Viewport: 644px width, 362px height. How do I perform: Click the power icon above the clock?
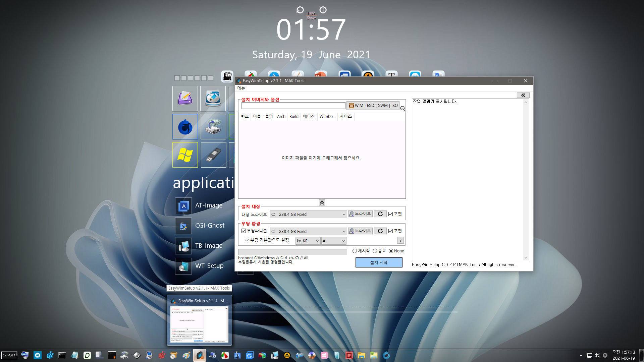coord(323,10)
